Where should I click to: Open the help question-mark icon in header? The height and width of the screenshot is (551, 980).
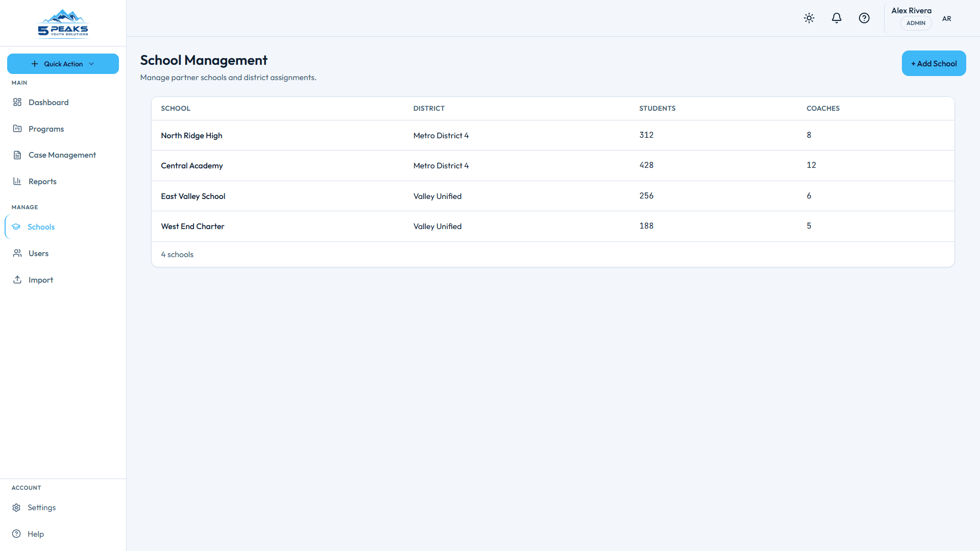[x=864, y=18]
